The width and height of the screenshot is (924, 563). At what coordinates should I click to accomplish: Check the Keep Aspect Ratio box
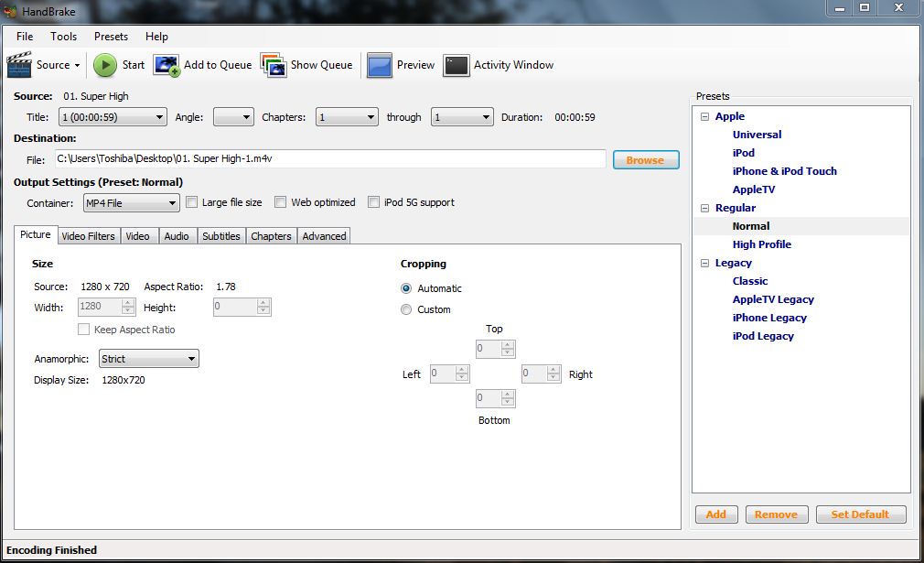pyautogui.click(x=83, y=330)
